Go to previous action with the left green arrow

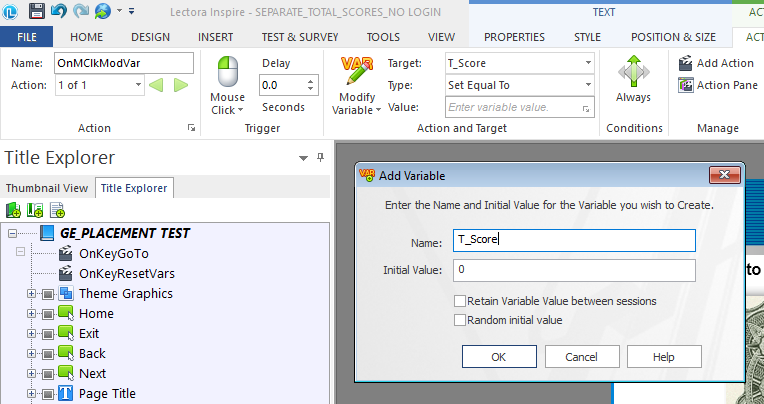point(155,85)
